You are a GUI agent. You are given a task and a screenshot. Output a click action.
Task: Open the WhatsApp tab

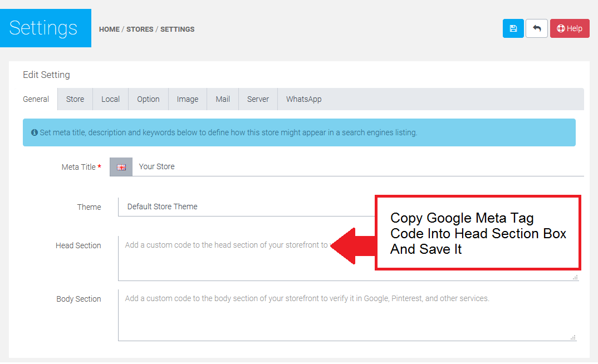tap(303, 99)
